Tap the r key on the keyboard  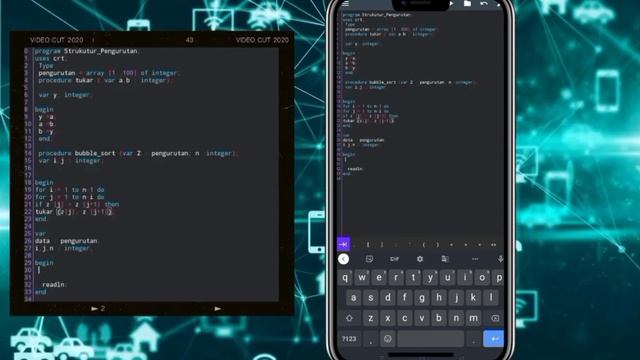396,278
